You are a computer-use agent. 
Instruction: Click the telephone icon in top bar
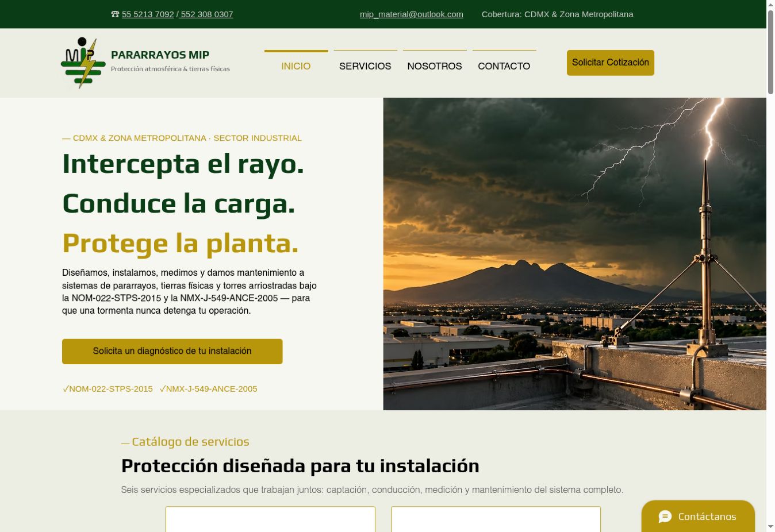coord(115,14)
